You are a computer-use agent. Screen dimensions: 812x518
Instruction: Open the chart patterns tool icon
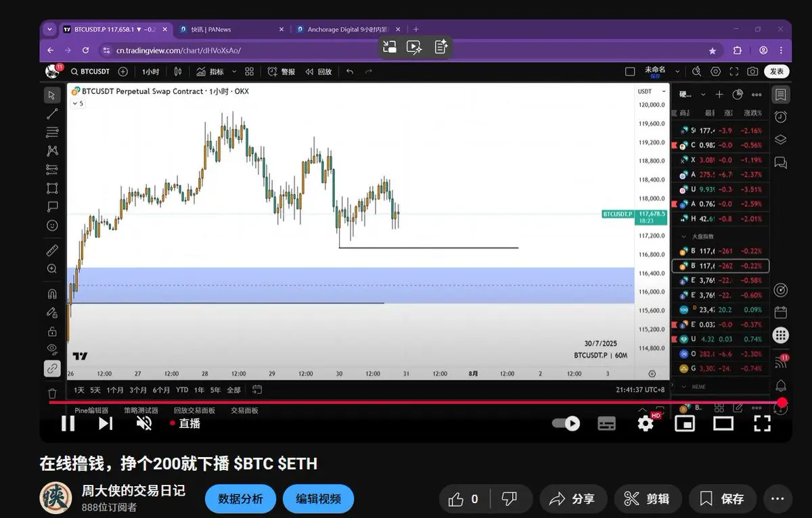(52, 151)
